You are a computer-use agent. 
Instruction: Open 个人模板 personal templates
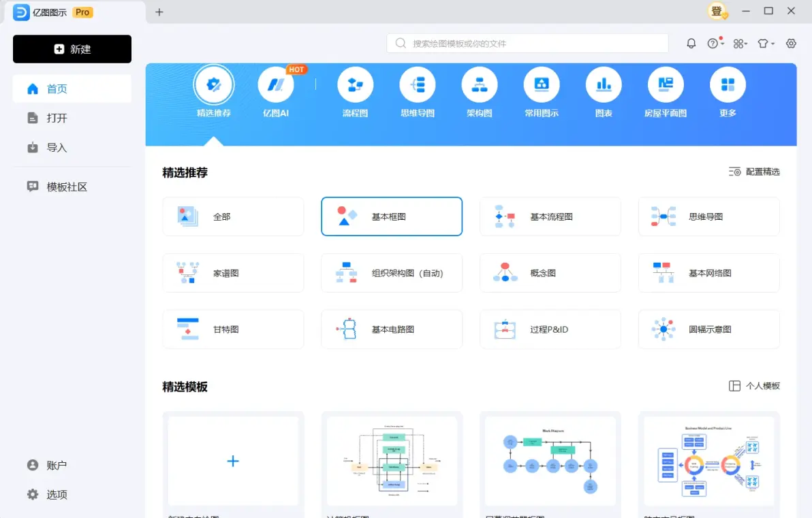pos(754,386)
